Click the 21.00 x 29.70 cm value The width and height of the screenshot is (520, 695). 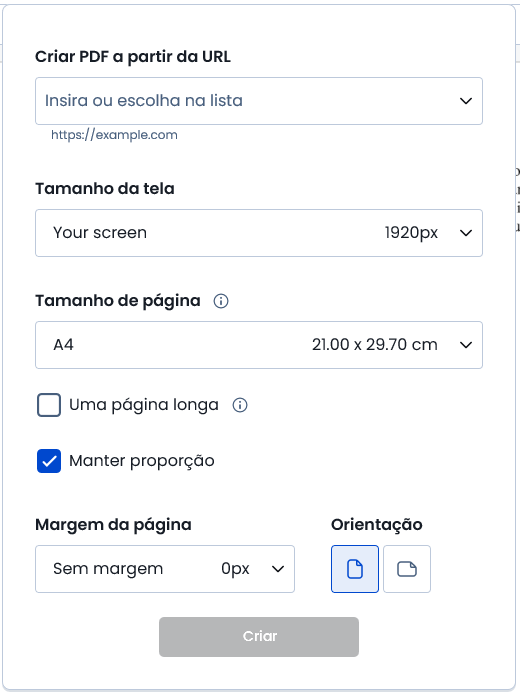(x=375, y=344)
